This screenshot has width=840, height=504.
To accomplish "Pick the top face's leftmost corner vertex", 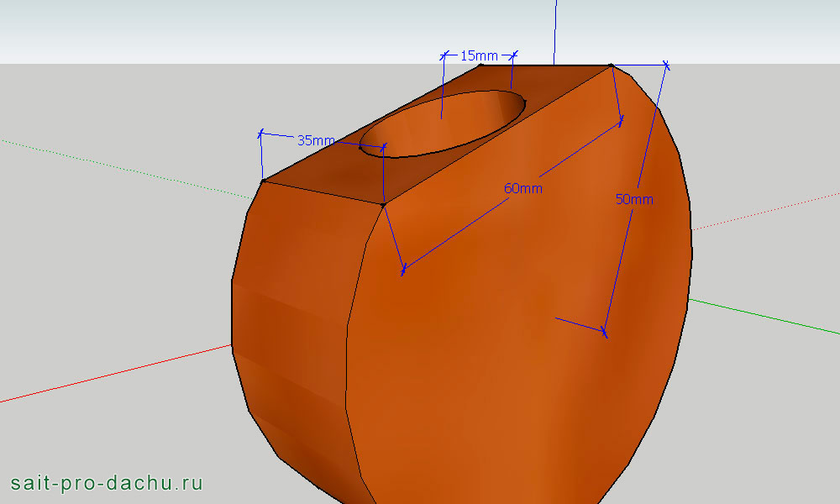I will pyautogui.click(x=263, y=181).
